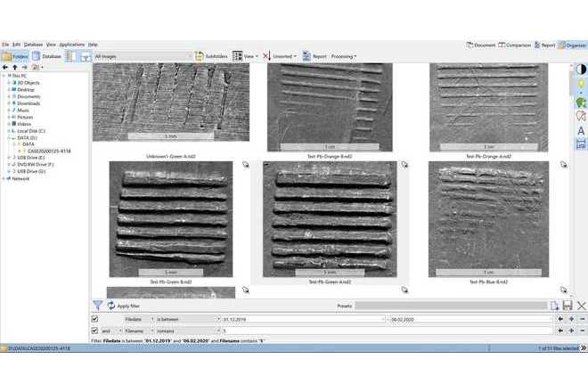The image size is (588, 392).
Task: Open the File menu
Action: pos(5,45)
